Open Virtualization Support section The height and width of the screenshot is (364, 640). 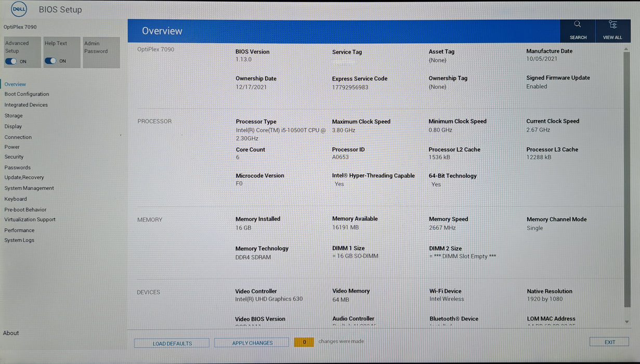(30, 219)
